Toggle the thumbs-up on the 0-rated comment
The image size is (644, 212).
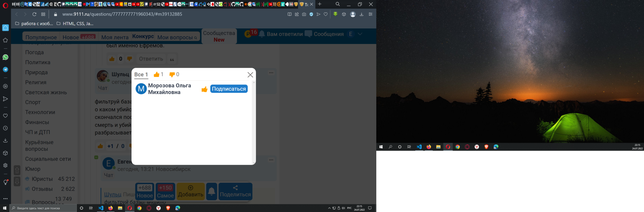click(112, 59)
